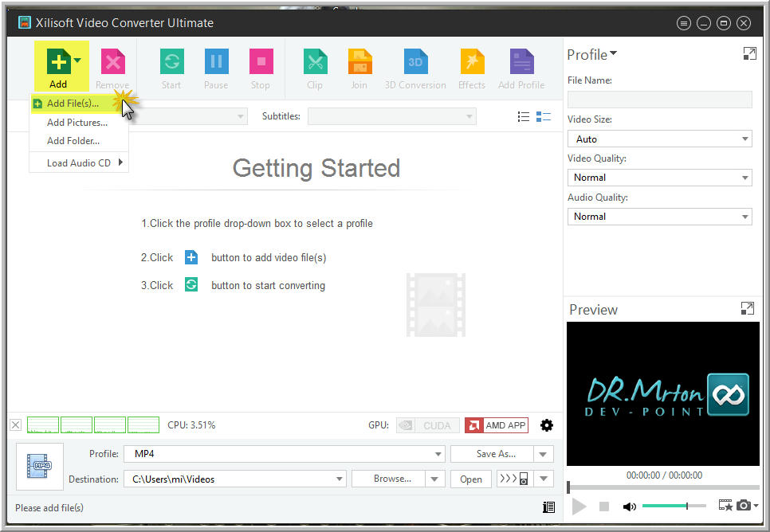Screen dimensions: 770x532
Task: Open the transfer-to-device dropdown arrow
Action: pos(544,479)
